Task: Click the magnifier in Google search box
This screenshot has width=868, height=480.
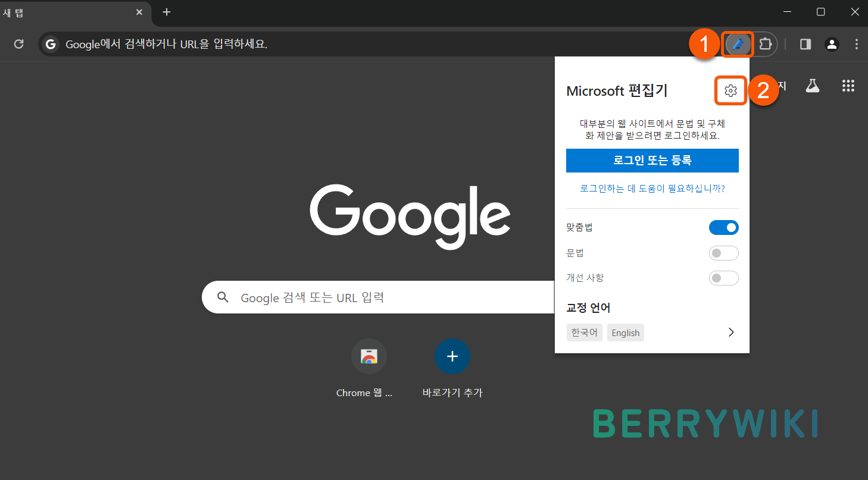Action: [x=223, y=297]
